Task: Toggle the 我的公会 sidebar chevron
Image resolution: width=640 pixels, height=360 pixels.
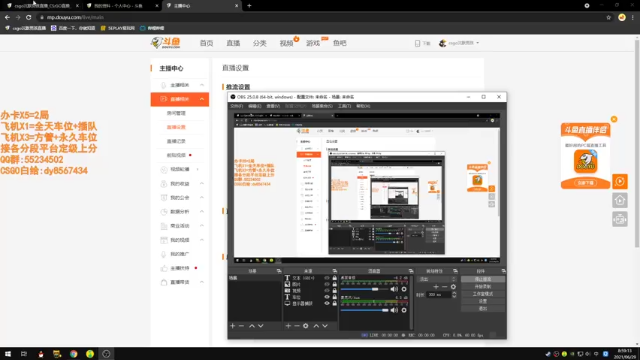Action: pyautogui.click(x=202, y=198)
